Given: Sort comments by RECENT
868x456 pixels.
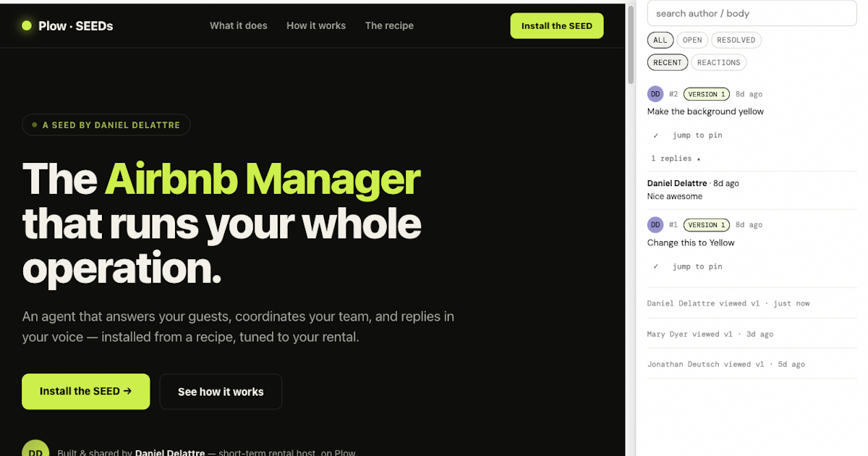Looking at the screenshot, I should coord(668,63).
